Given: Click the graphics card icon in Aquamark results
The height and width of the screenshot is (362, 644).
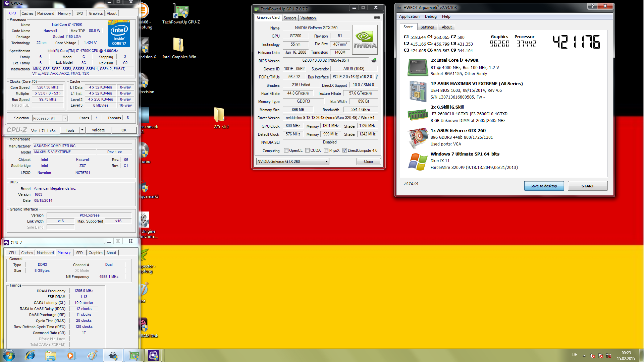Looking at the screenshot, I should pyautogui.click(x=418, y=138).
